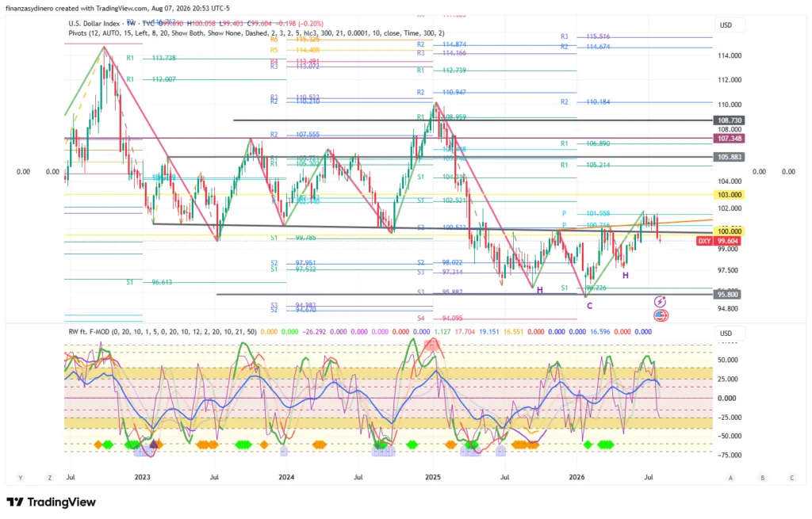Click the R6 115.325 pivot label

(x=295, y=40)
